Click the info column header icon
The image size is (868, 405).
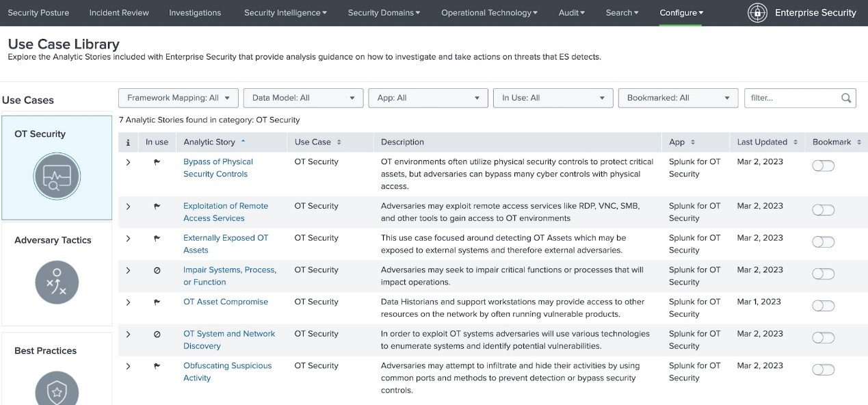[128, 142]
